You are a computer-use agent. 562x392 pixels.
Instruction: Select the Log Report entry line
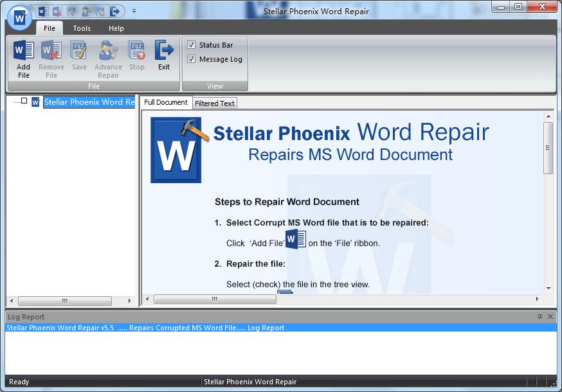(x=281, y=328)
